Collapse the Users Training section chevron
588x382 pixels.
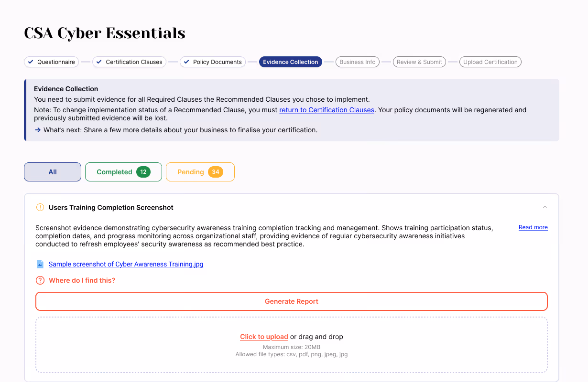pyautogui.click(x=545, y=208)
